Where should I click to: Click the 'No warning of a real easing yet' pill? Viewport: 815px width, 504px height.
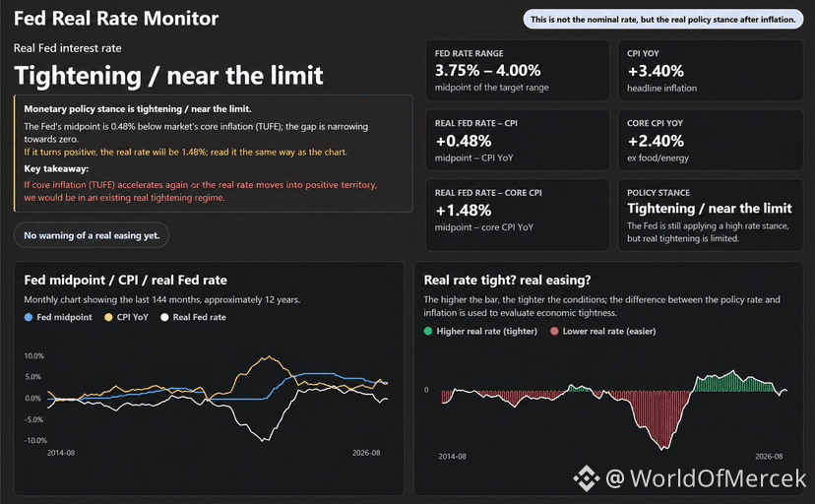coord(92,235)
